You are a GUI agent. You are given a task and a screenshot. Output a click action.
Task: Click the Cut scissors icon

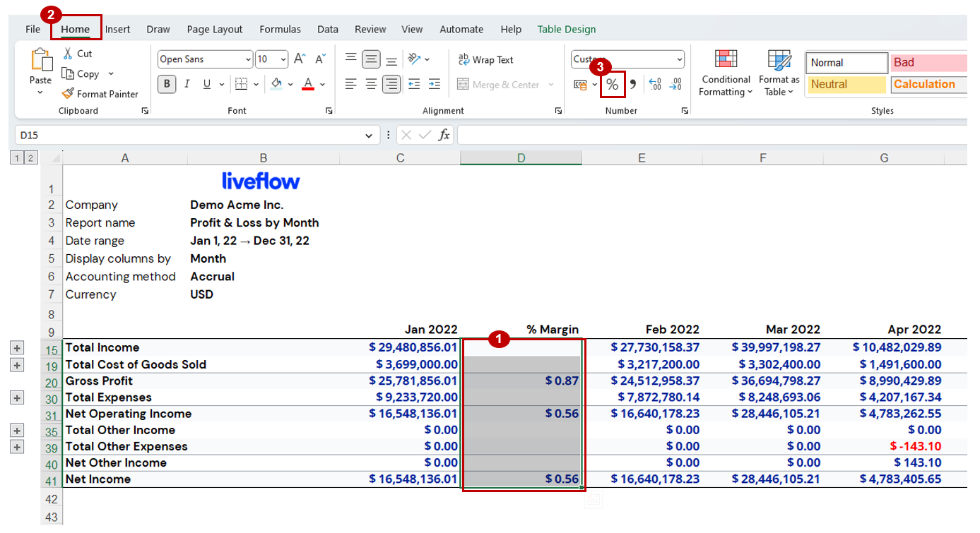pyautogui.click(x=68, y=54)
